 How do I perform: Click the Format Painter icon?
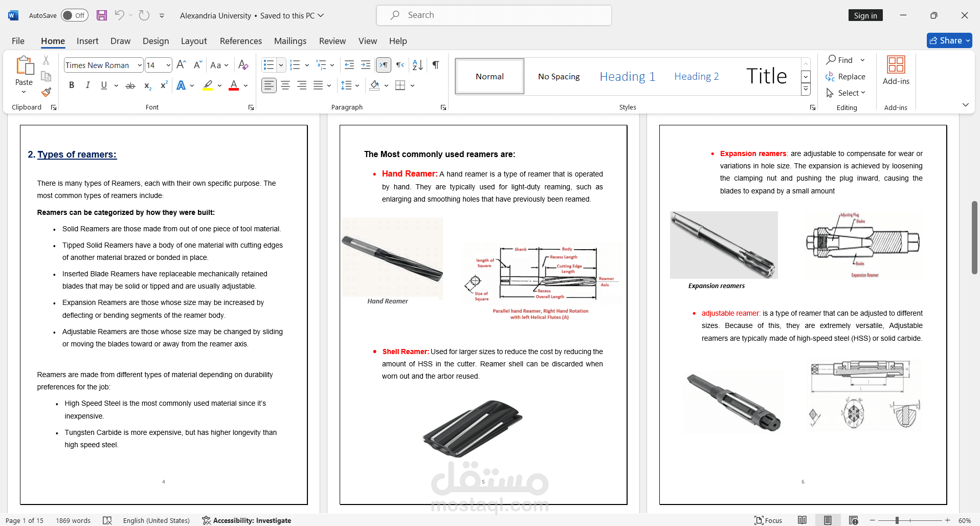[x=46, y=92]
